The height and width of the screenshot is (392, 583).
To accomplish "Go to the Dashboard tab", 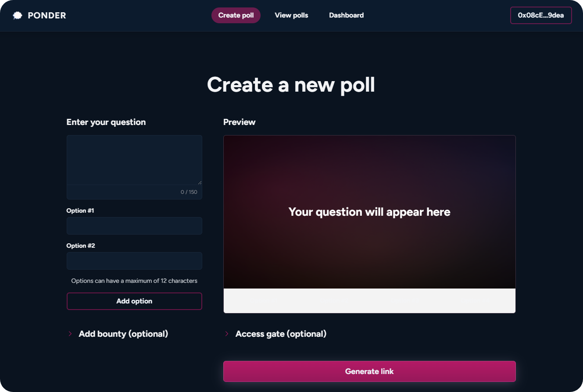I will (x=346, y=15).
